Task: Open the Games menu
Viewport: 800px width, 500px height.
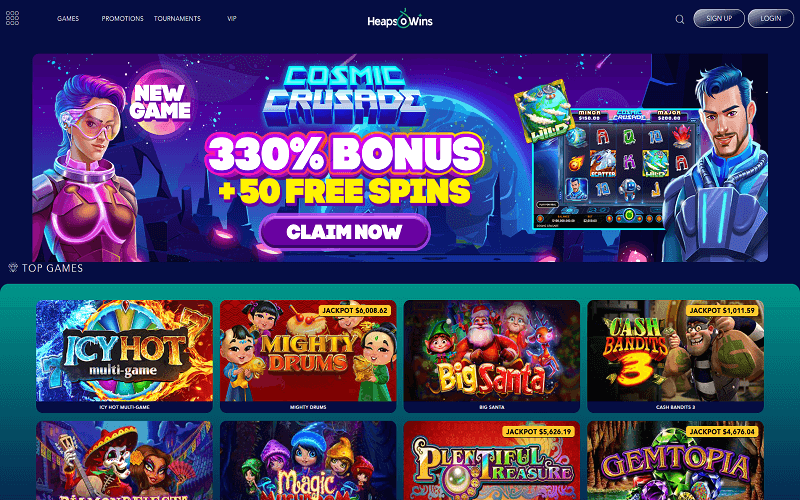Action: pyautogui.click(x=68, y=18)
